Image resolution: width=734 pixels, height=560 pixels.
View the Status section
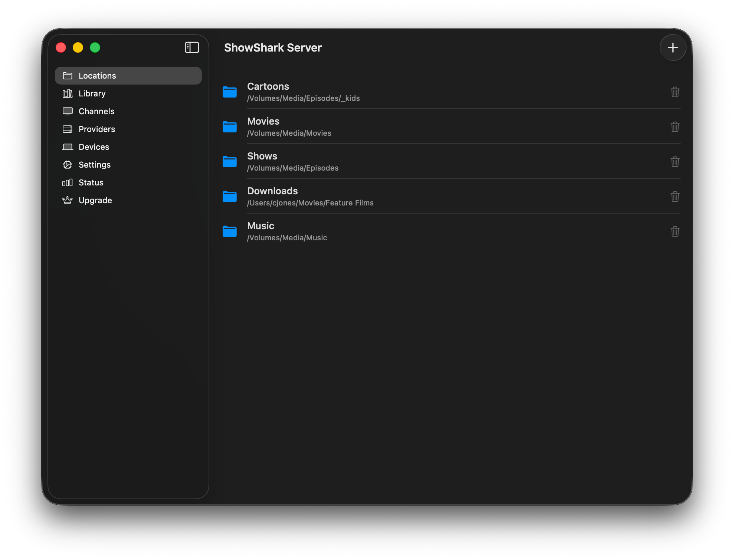[x=91, y=182]
